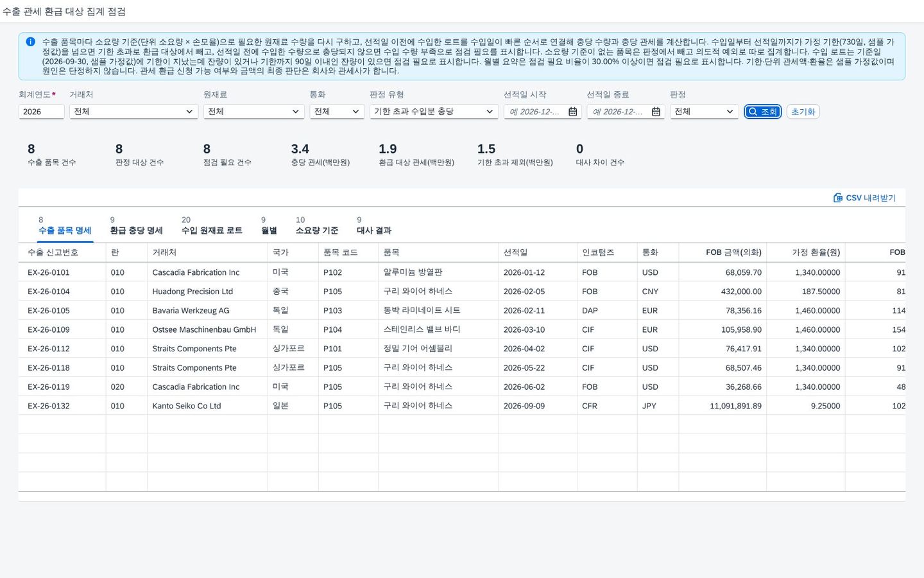Click Bavaria Werkzeug AG cell

click(207, 310)
